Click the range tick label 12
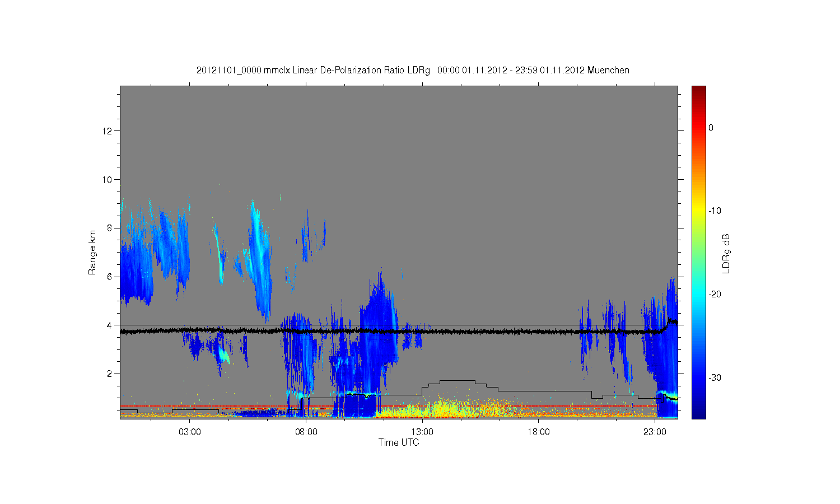 108,131
